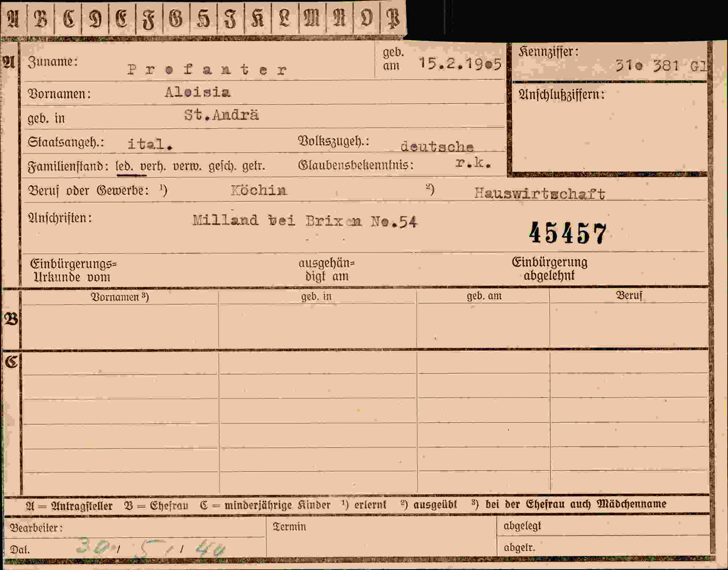Select the Fraktur letter D index tab

point(95,18)
